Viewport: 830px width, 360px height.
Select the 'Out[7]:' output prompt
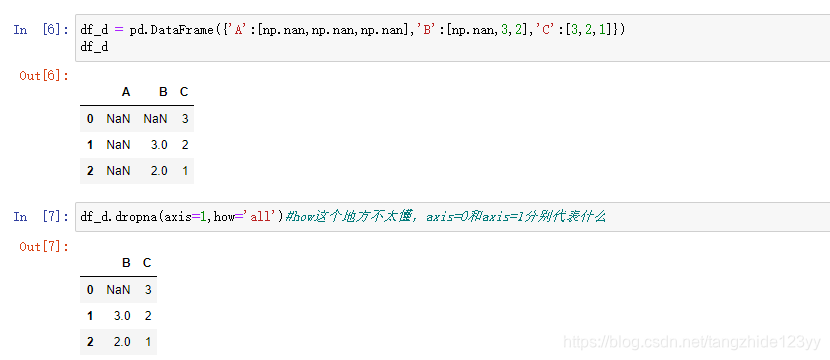(44, 247)
